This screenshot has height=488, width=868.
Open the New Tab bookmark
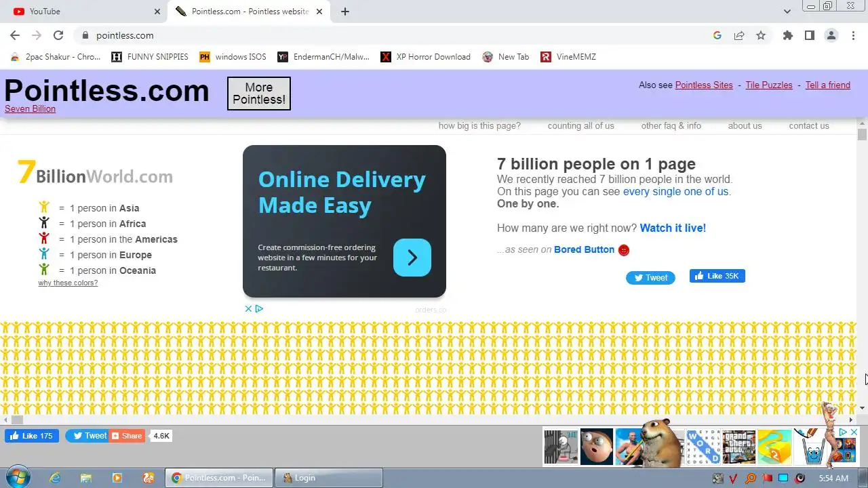tap(506, 57)
